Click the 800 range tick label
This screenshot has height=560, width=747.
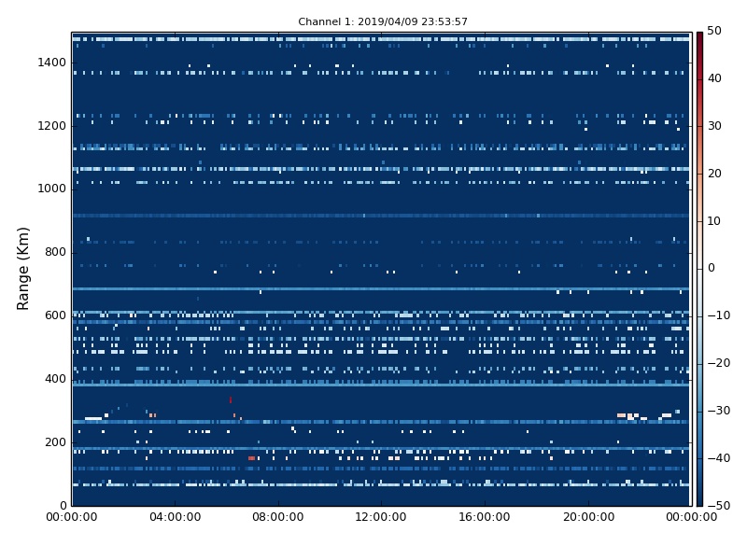coord(55,252)
